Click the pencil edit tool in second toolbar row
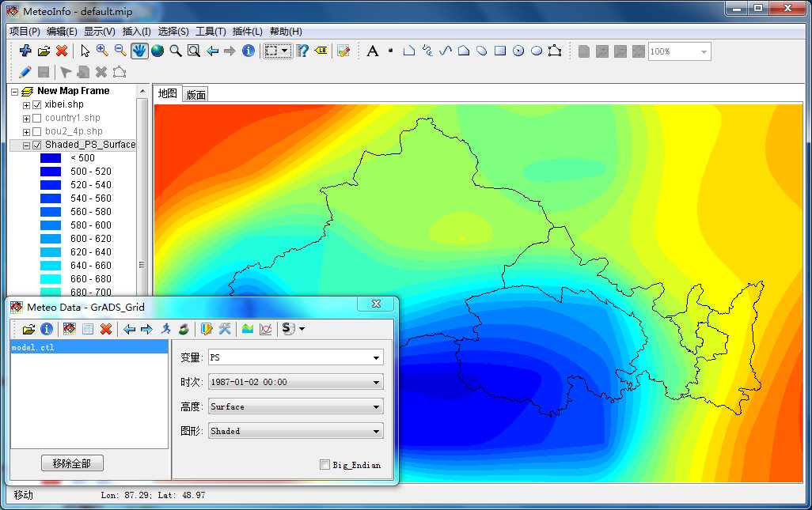 tap(25, 72)
